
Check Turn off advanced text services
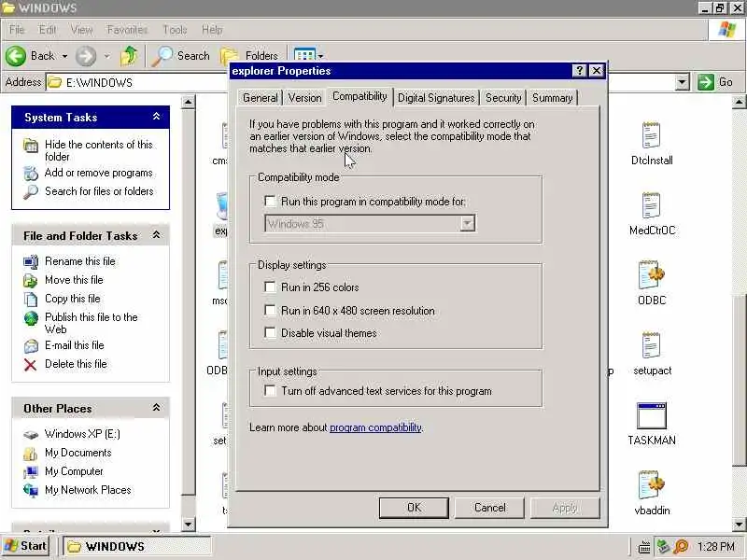270,390
